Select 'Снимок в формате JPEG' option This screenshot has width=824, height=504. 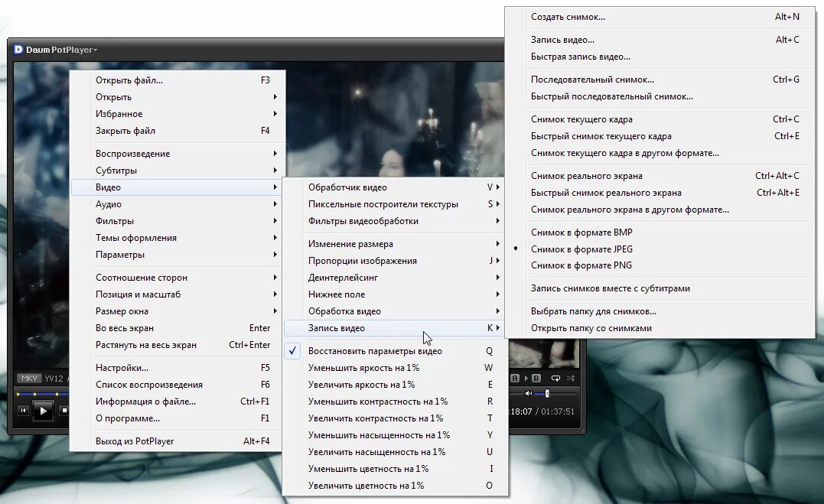pos(660,249)
